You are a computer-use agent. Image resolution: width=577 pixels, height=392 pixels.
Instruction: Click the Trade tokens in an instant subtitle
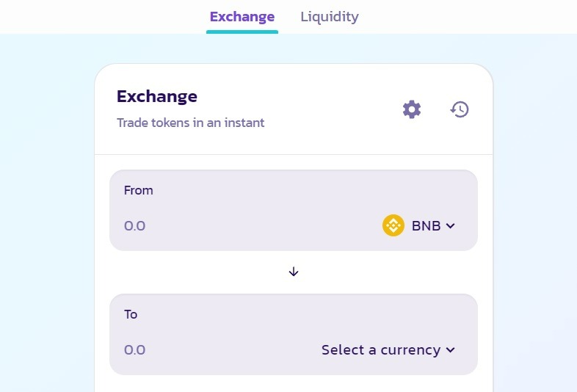tap(190, 123)
